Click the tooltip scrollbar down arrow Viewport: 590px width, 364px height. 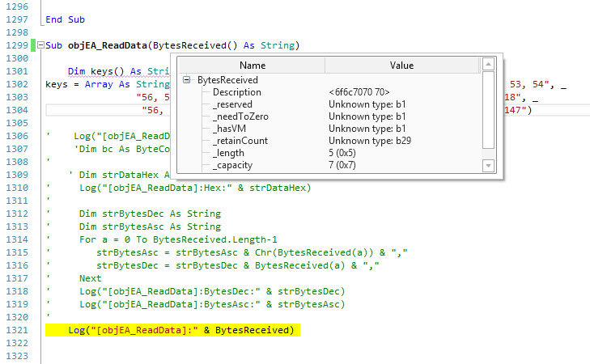click(488, 166)
